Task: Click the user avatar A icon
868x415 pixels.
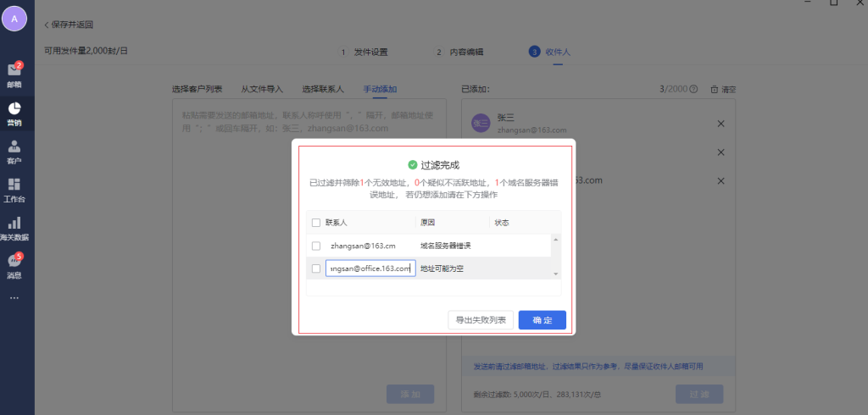Action: coord(14,18)
